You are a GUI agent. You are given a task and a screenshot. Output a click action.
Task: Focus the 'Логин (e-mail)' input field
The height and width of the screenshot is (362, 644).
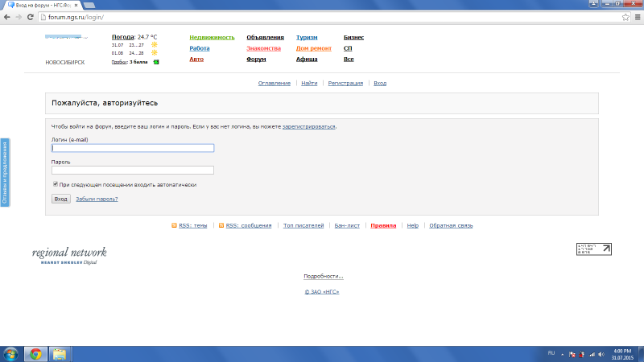(133, 148)
